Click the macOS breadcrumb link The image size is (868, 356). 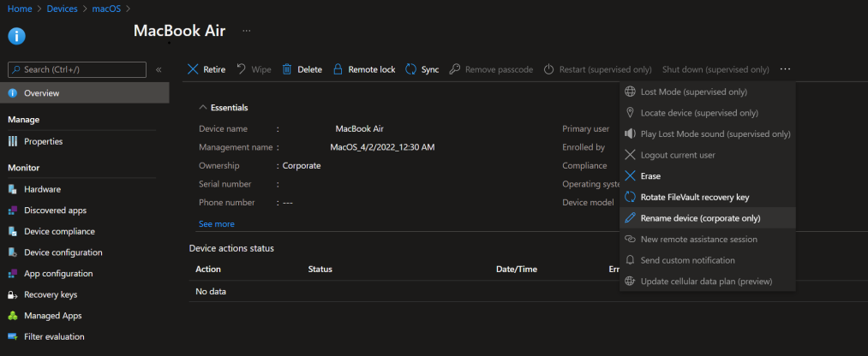click(106, 9)
